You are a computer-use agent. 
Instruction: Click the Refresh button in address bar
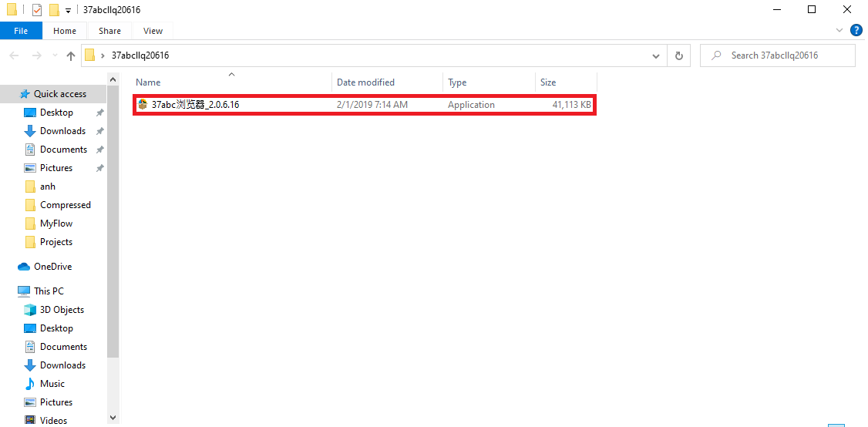(x=678, y=55)
